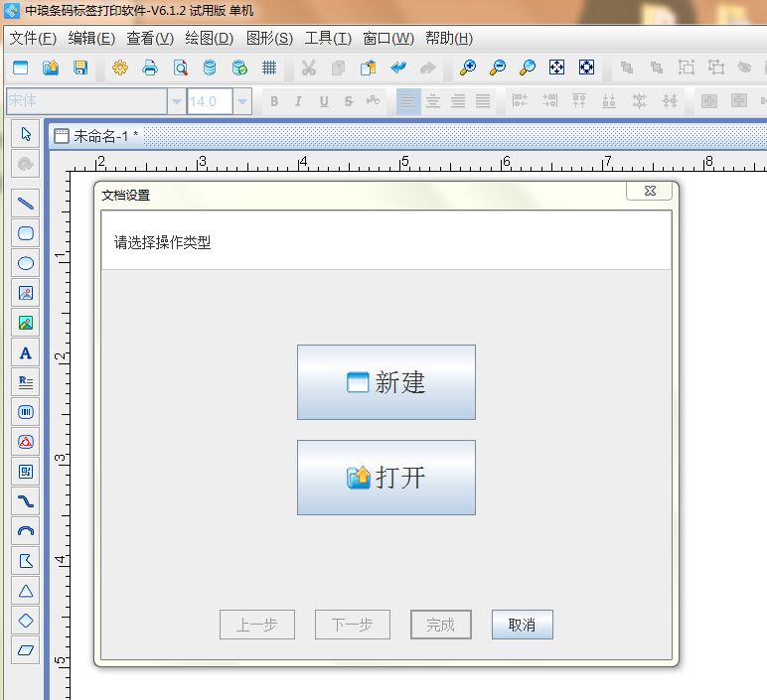Select the barcode drawing tool
767x700 pixels.
pos(26,412)
